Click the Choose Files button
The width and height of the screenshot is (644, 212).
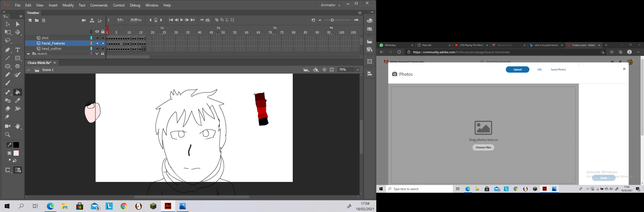pos(483,147)
